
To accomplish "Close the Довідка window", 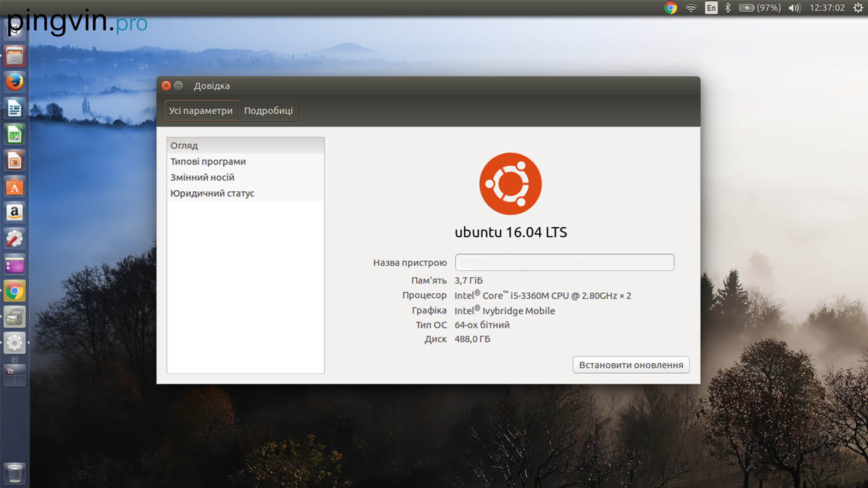I will click(x=166, y=85).
